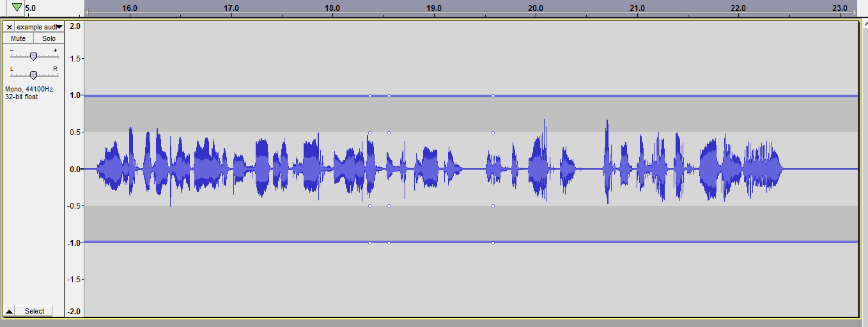Close the example audio track with X
Image resolution: width=868 pixels, height=327 pixels.
9,27
